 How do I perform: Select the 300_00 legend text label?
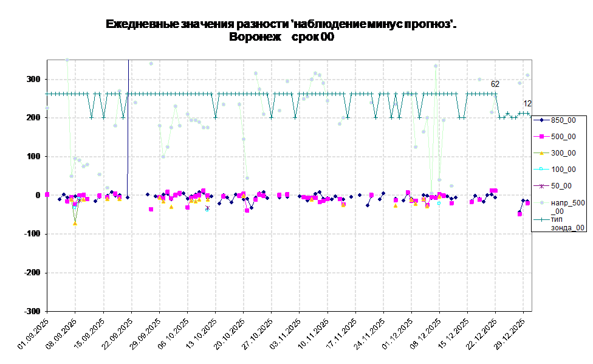click(x=563, y=153)
